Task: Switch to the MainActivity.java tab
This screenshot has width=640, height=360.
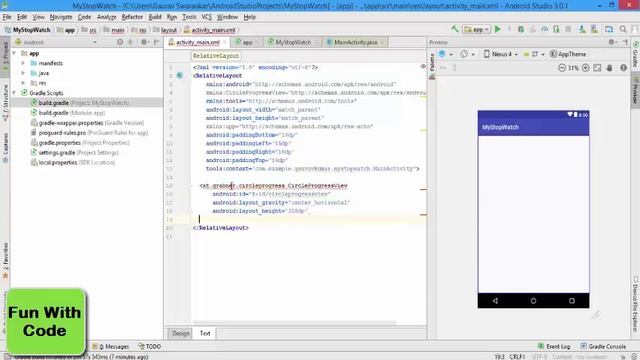Action: click(x=356, y=42)
